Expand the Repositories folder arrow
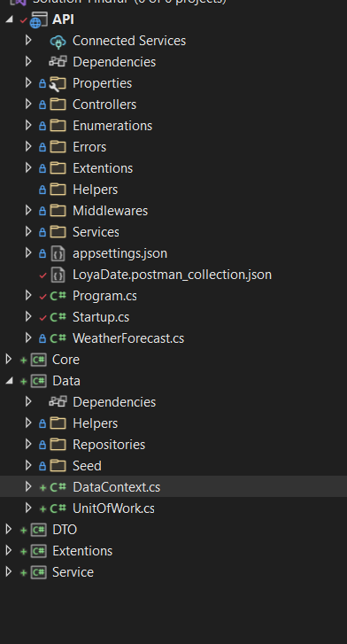The height and width of the screenshot is (644, 347). [x=28, y=444]
